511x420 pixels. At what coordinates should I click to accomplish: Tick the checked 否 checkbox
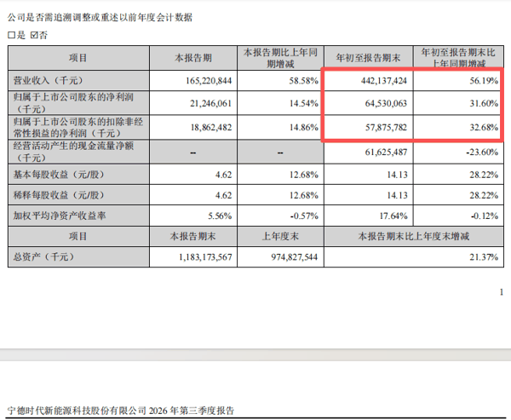(x=34, y=35)
